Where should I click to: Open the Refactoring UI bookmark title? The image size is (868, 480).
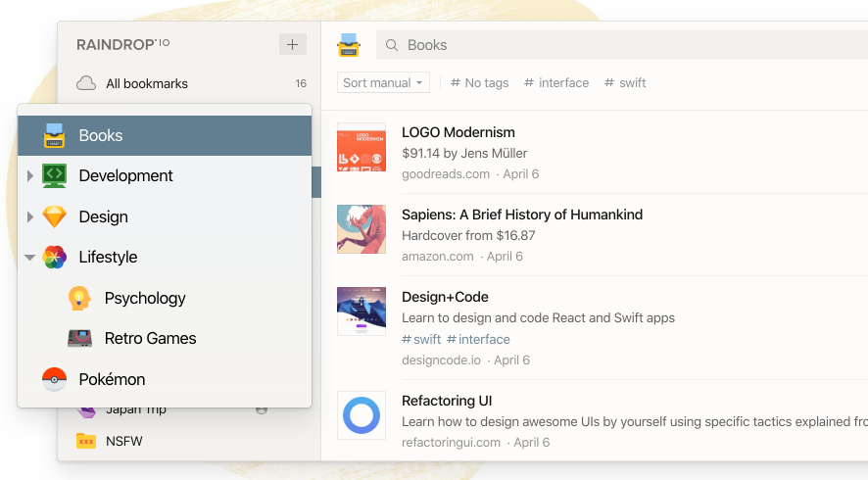tap(447, 401)
